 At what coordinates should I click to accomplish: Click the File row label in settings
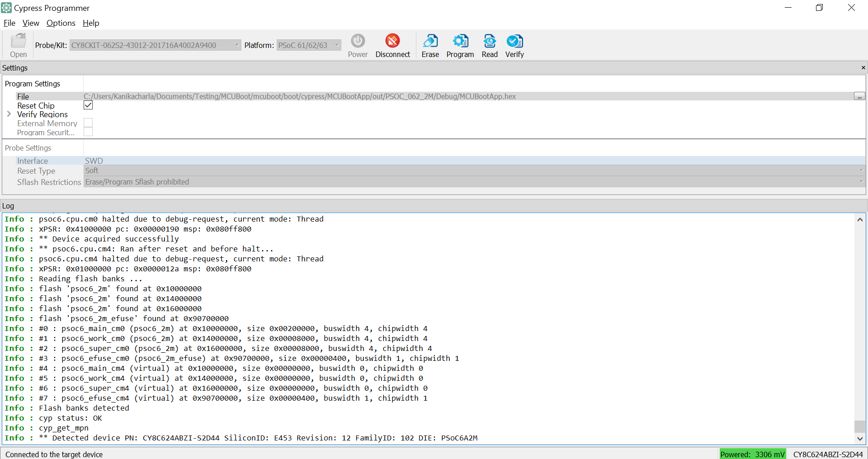23,96
